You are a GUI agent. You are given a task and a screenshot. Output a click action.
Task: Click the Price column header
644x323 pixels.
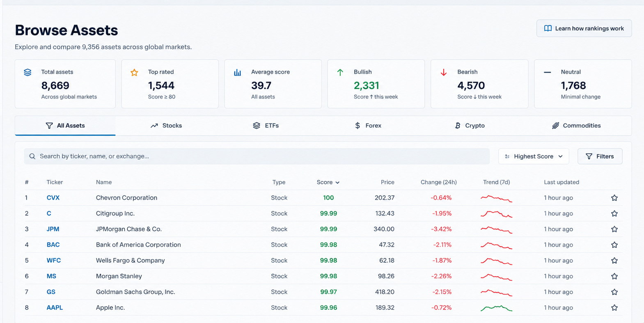387,182
